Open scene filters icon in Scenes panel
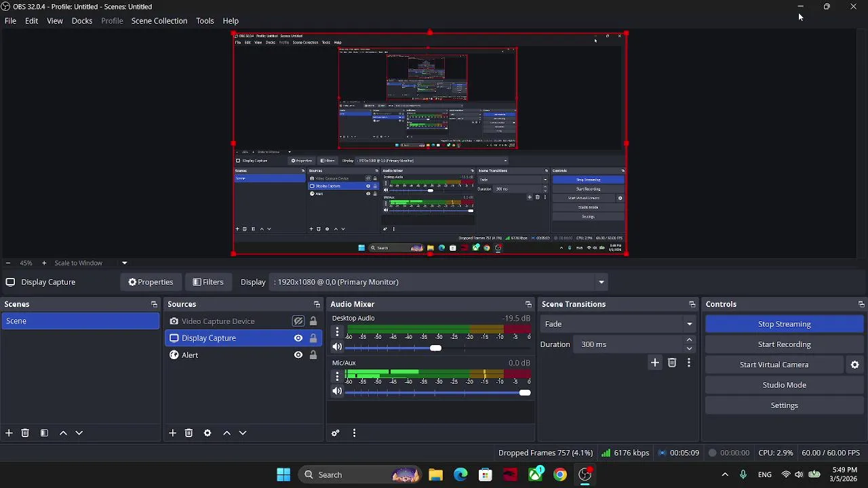Viewport: 868px width, 488px height. 44,433
